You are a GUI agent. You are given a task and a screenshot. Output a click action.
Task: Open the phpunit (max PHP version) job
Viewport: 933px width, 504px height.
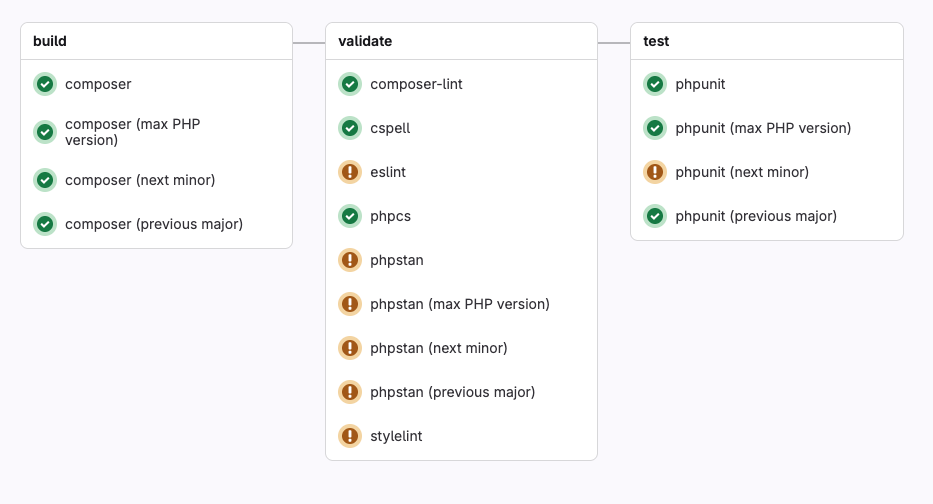point(763,128)
